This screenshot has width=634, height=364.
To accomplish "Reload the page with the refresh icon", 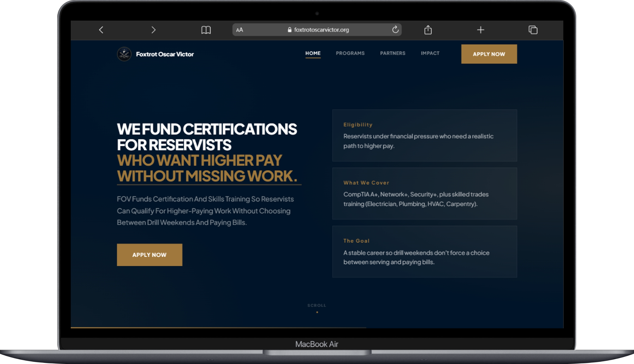I will [395, 30].
